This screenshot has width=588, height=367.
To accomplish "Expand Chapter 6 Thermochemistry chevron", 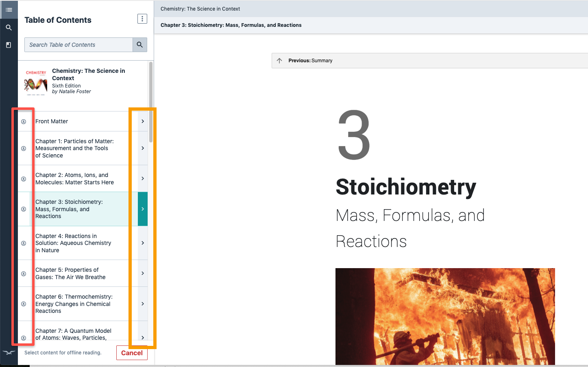I will coord(143,304).
